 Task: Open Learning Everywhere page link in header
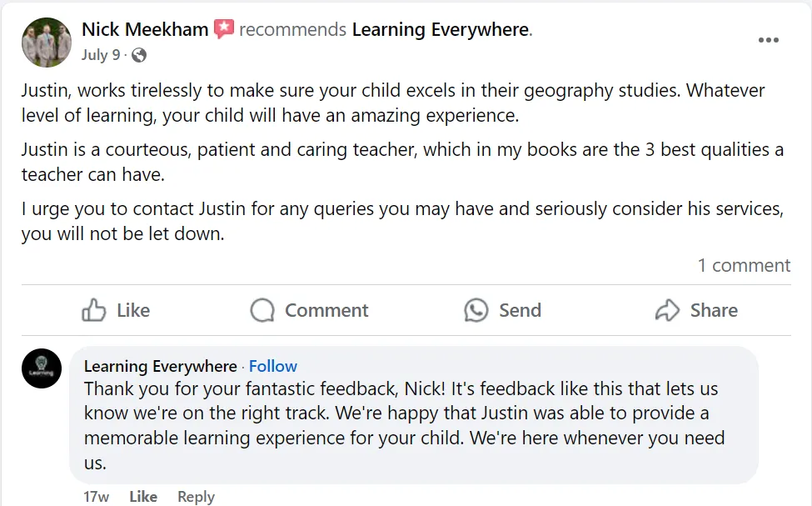click(441, 30)
